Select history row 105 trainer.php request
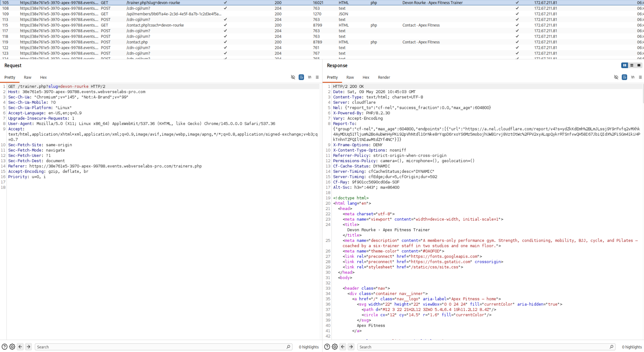Screen dimensions: 644x352 click(x=322, y=3)
